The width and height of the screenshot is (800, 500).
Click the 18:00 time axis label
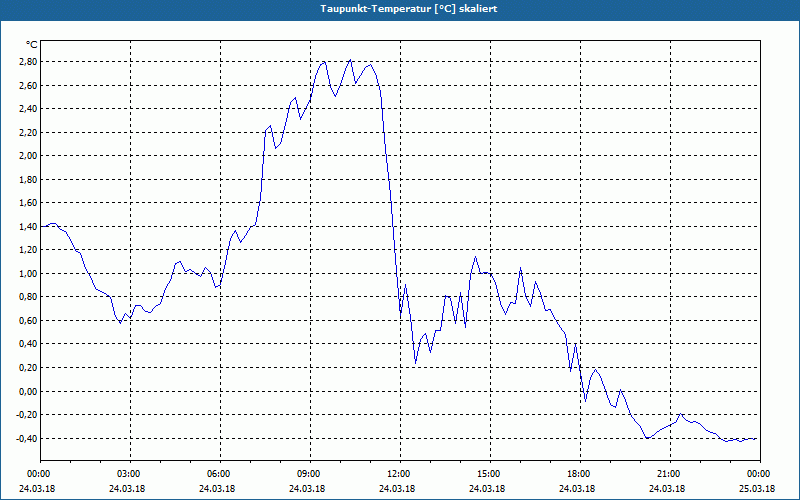(x=580, y=474)
